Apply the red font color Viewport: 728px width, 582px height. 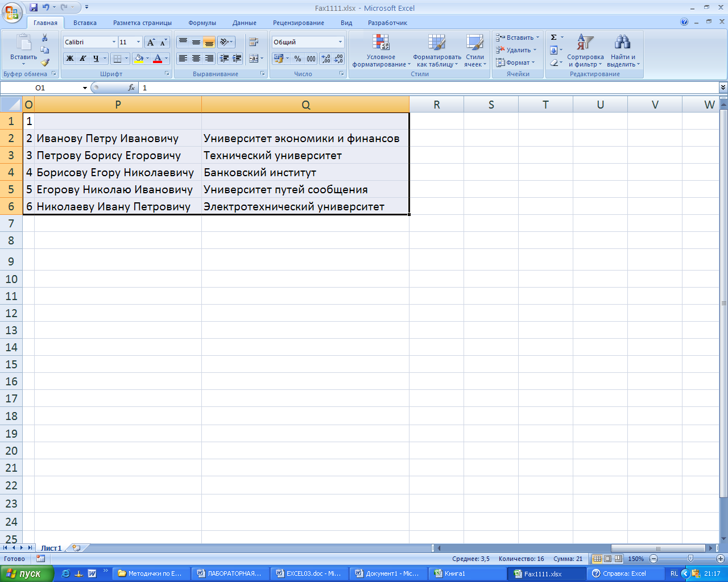click(158, 58)
